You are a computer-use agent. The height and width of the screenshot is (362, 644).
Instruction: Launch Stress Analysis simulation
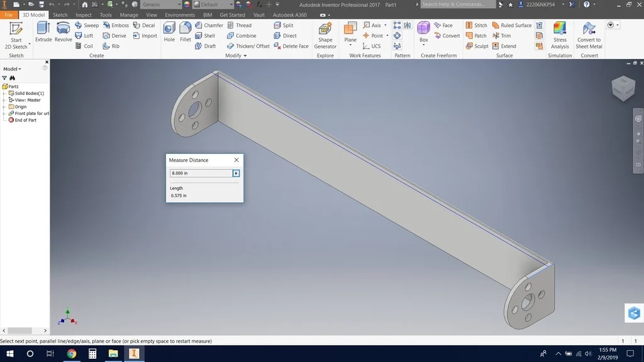(x=560, y=35)
